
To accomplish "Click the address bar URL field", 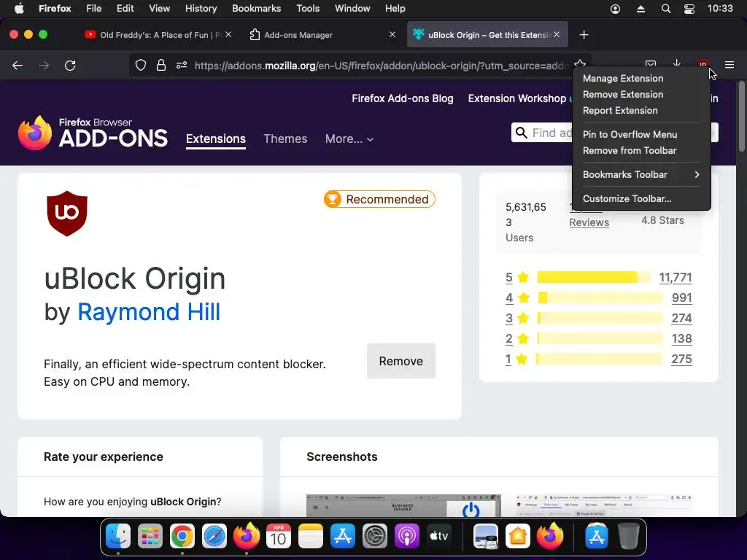I will tap(381, 65).
